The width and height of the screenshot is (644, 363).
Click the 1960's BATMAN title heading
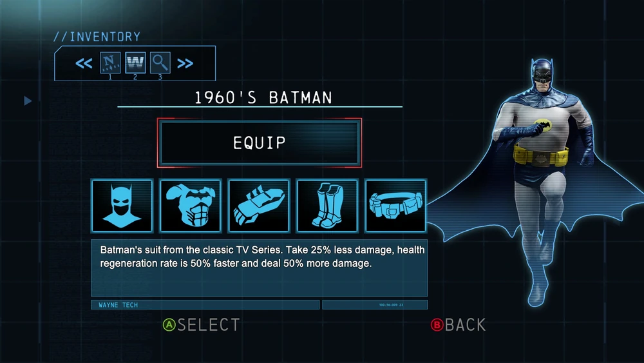click(263, 98)
